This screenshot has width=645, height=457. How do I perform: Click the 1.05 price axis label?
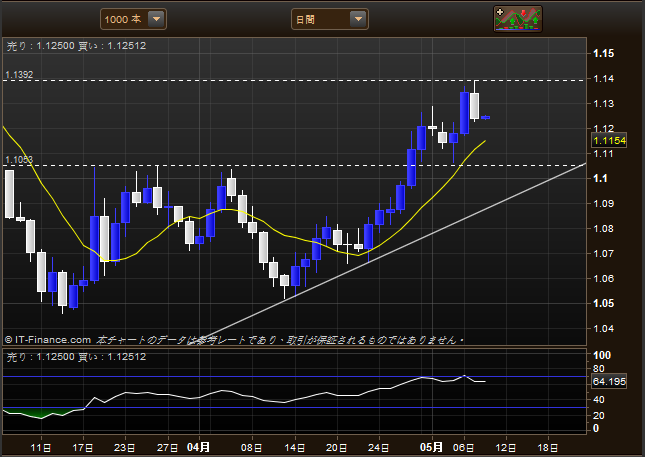[603, 304]
